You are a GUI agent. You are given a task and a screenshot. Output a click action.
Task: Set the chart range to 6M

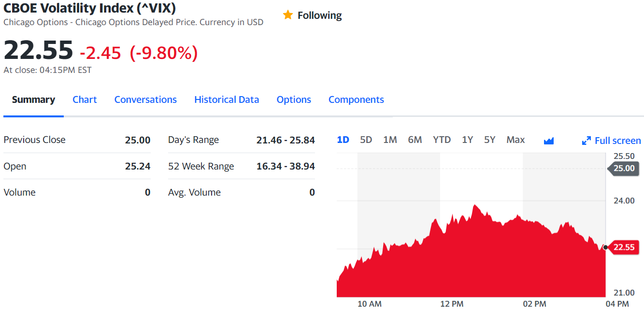pyautogui.click(x=415, y=140)
